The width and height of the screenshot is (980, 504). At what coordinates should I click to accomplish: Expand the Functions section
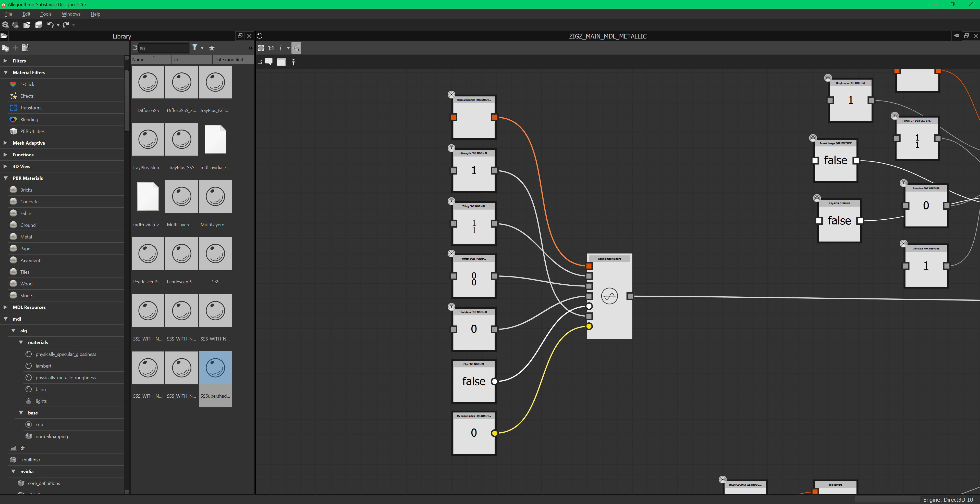5,155
